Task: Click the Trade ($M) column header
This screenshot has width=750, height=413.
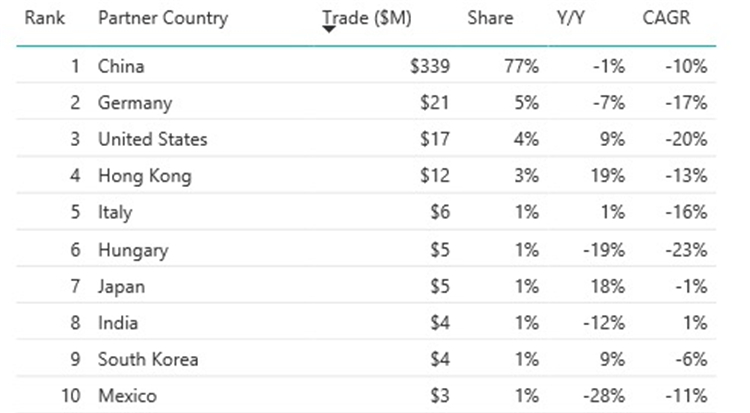Action: 367,18
